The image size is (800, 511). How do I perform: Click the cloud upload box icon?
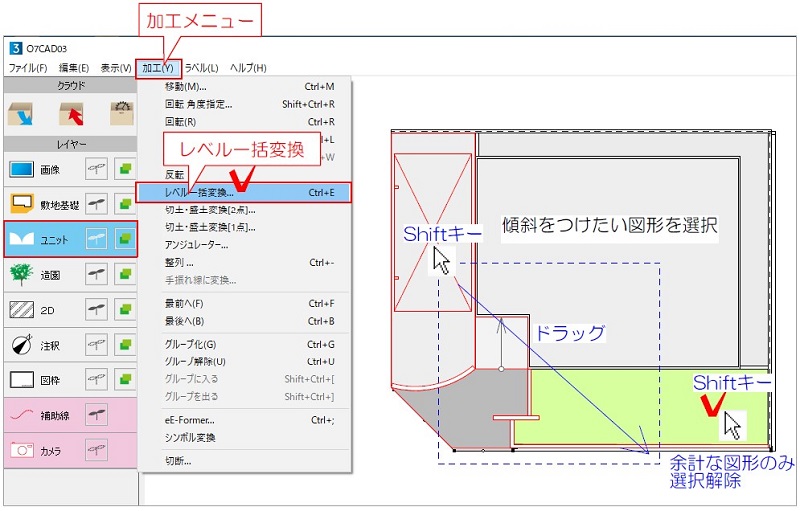(x=71, y=114)
